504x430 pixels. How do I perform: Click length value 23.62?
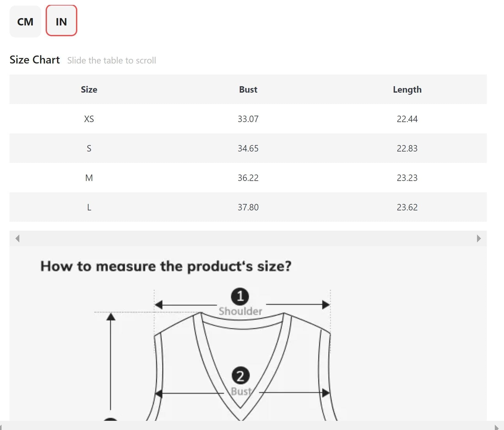point(407,207)
